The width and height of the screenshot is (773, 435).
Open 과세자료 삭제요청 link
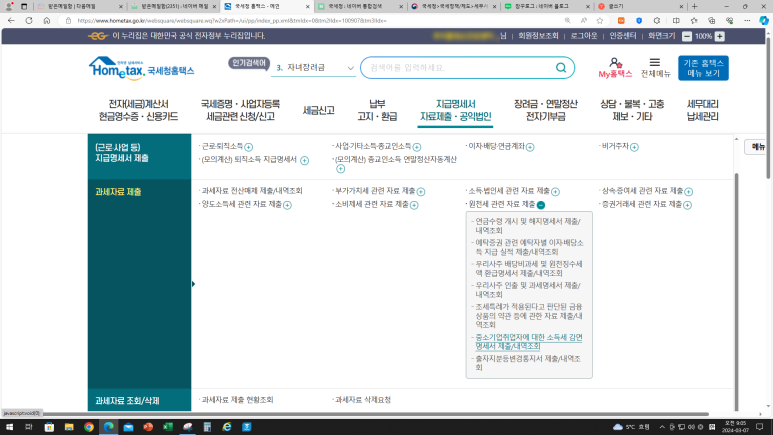[363, 400]
